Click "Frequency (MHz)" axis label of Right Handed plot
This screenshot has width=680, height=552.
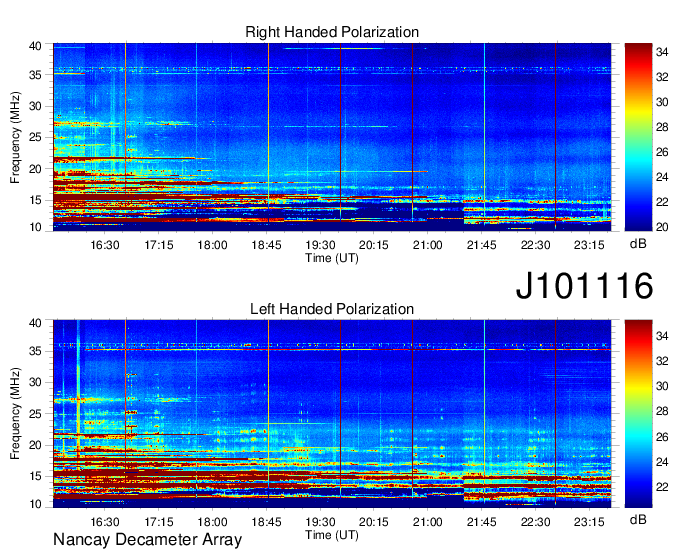[x=15, y=137]
